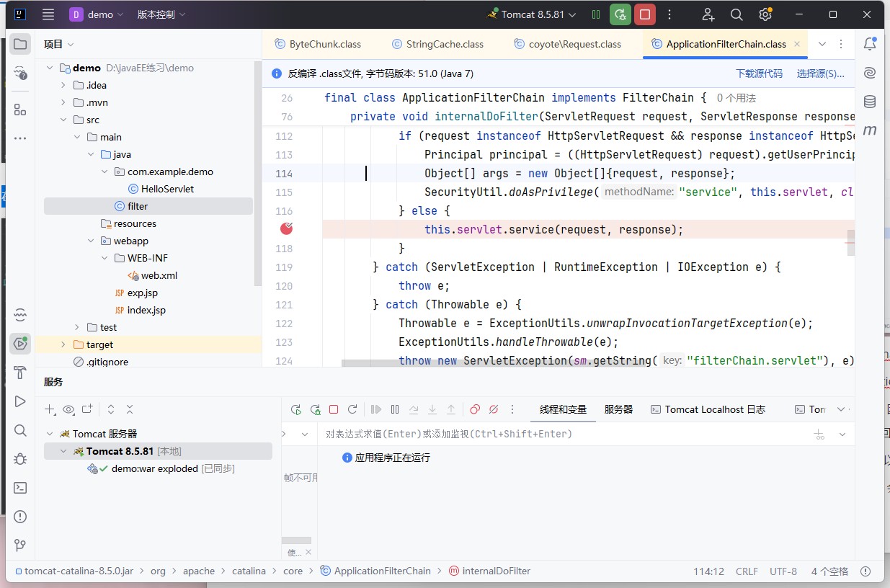Open the Notifications bell icon
The height and width of the screenshot is (588, 890).
[x=870, y=45]
